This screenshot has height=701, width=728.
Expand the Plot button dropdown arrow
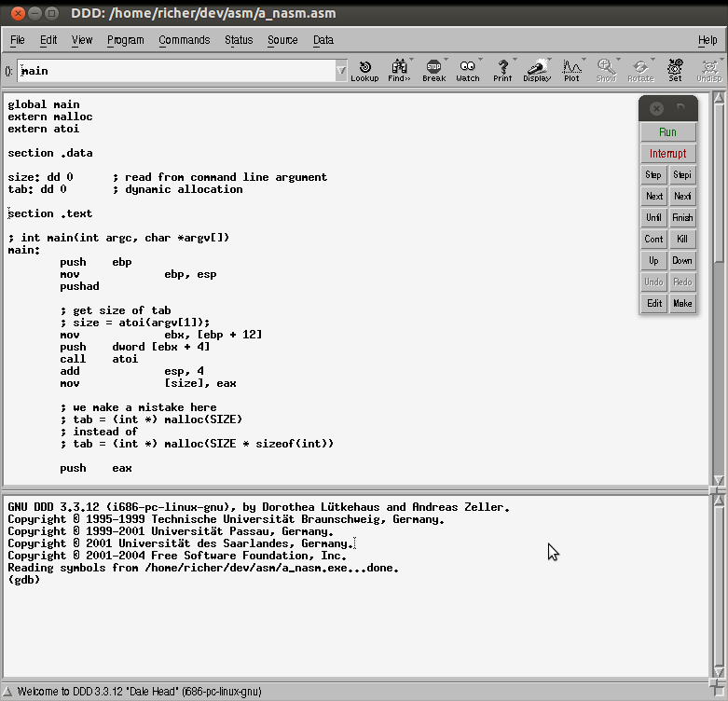pyautogui.click(x=584, y=60)
